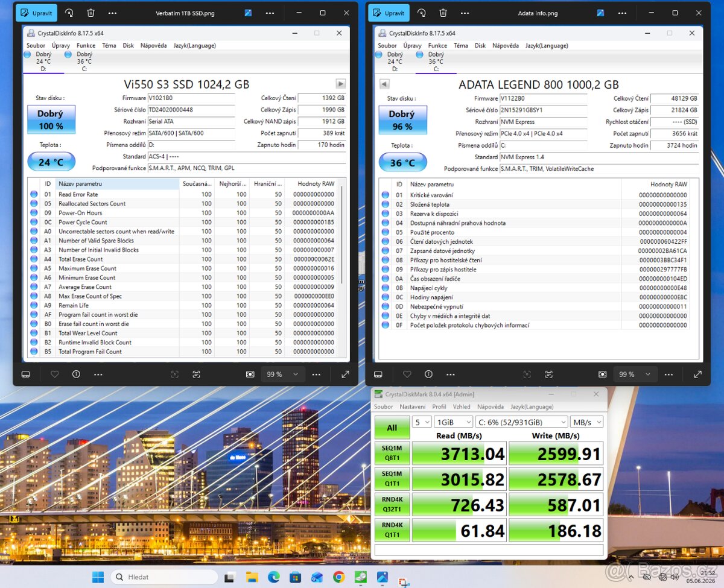Open the 99 % zoom dropdown in Adata window

click(635, 375)
